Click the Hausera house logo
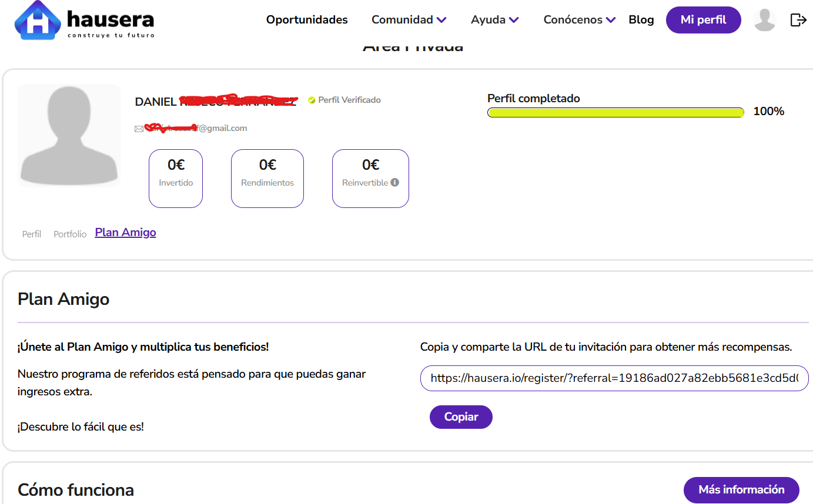The image size is (813, 504). (x=38, y=20)
